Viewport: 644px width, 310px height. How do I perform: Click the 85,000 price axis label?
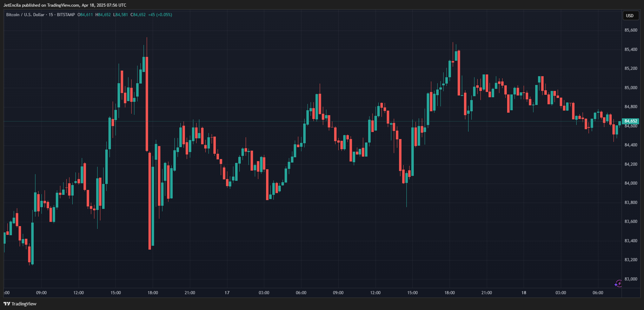(x=631, y=88)
